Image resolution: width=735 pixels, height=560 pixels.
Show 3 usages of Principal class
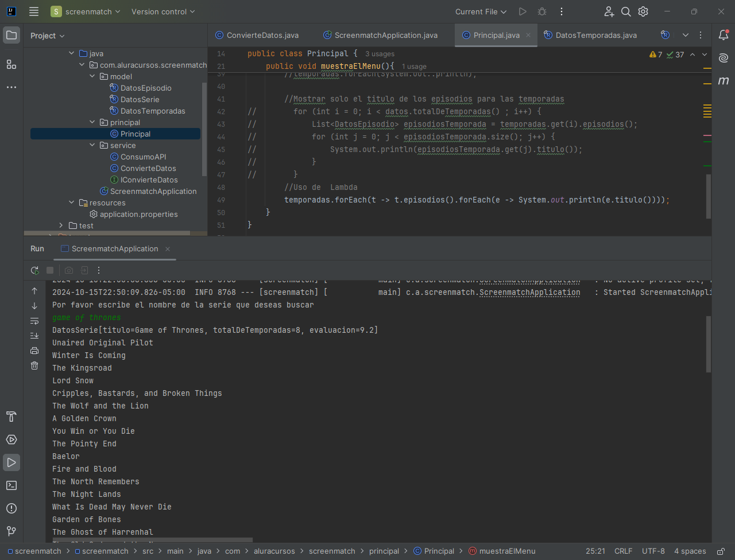tap(380, 54)
